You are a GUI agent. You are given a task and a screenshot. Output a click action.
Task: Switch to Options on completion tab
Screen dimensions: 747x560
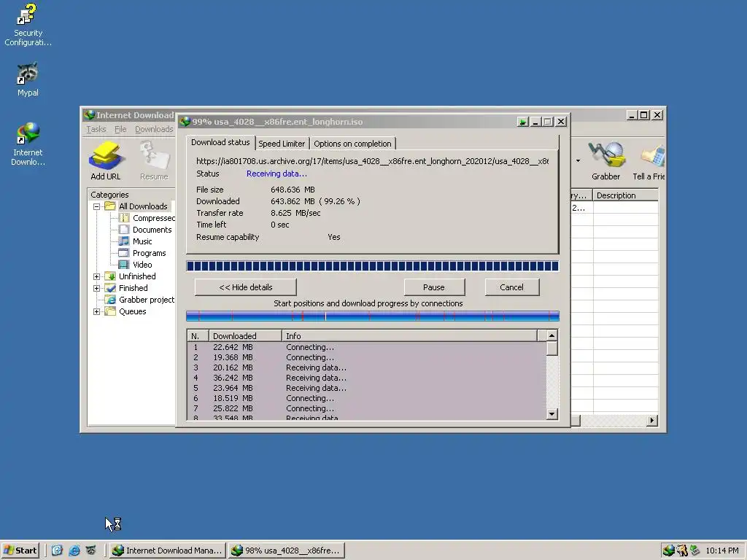click(x=352, y=144)
